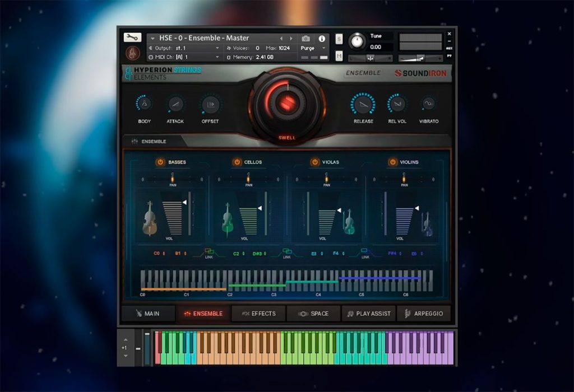574x392 pixels.
Task: Expand the Purge dropdown menu
Action: click(313, 48)
